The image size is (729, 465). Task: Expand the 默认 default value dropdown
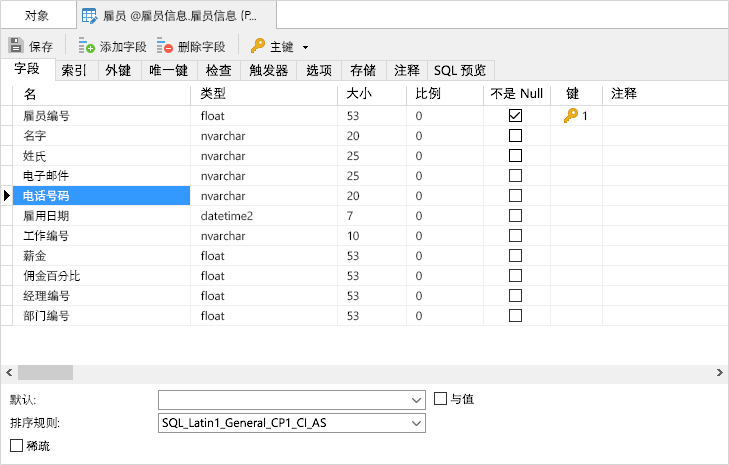click(417, 400)
